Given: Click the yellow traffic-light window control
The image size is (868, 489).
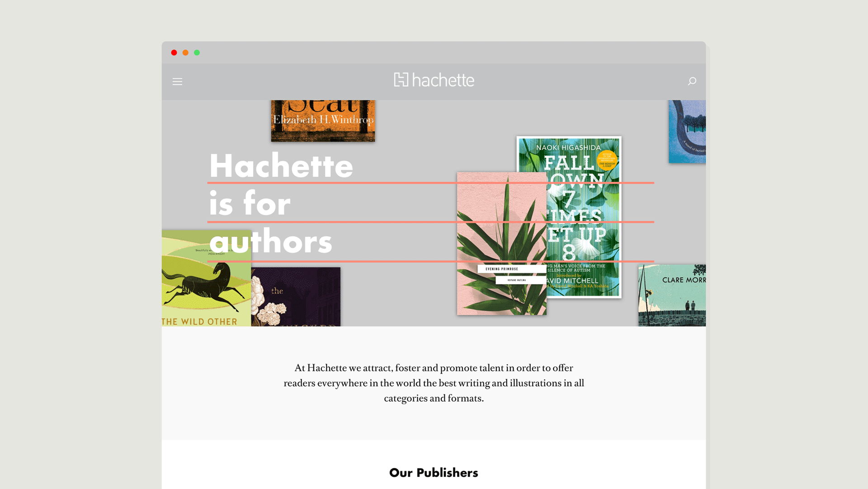Looking at the screenshot, I should tap(185, 52).
